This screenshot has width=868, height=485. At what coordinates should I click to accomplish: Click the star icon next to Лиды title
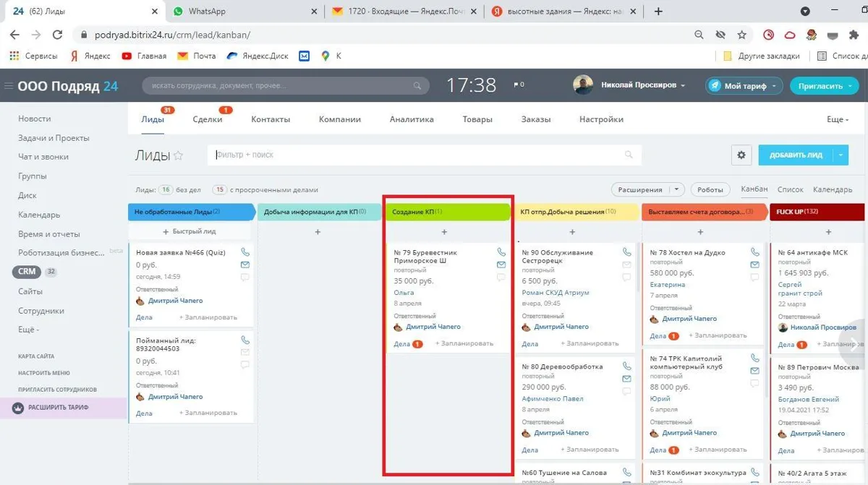(178, 155)
